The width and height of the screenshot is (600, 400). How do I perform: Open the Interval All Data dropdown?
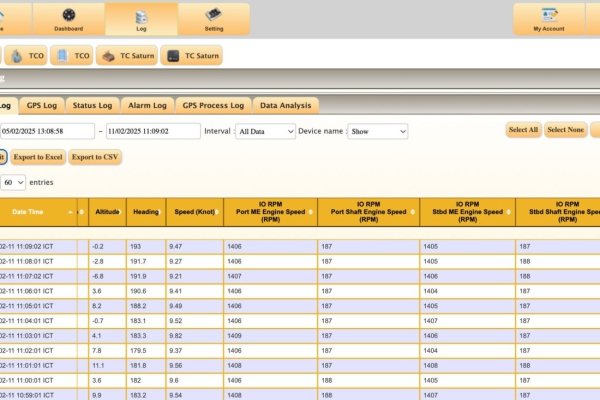point(266,131)
